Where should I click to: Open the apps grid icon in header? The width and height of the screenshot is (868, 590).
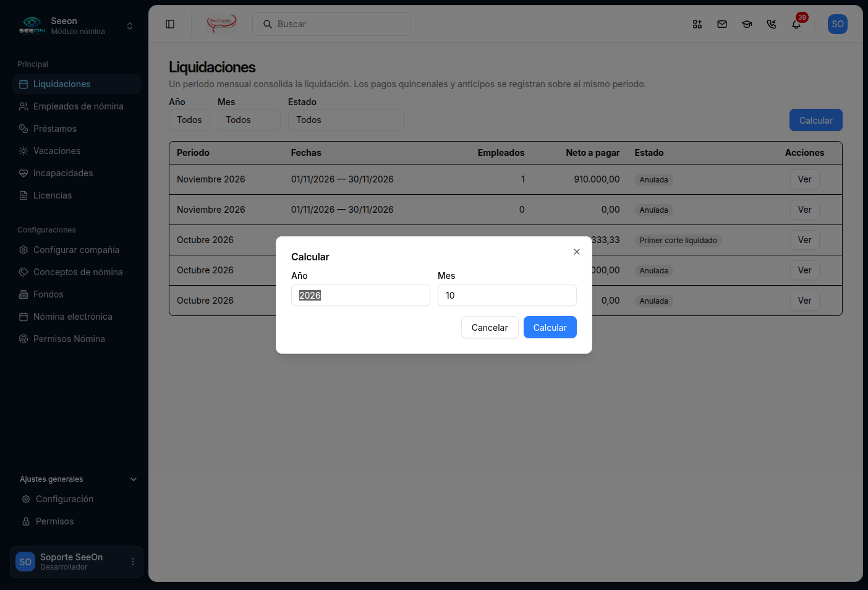tap(697, 24)
